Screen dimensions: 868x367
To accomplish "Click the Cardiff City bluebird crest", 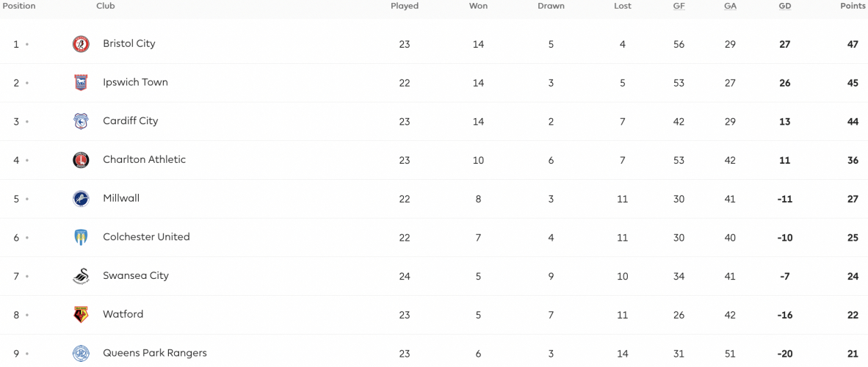I will pos(81,121).
